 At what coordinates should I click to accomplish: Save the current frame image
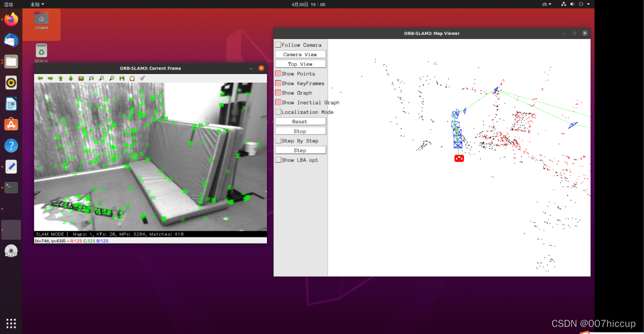(x=122, y=79)
